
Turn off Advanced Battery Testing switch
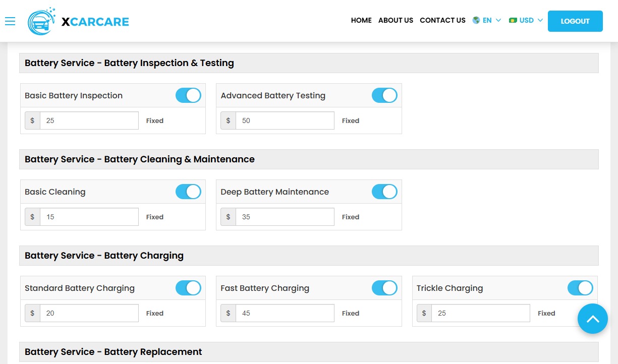tap(384, 95)
